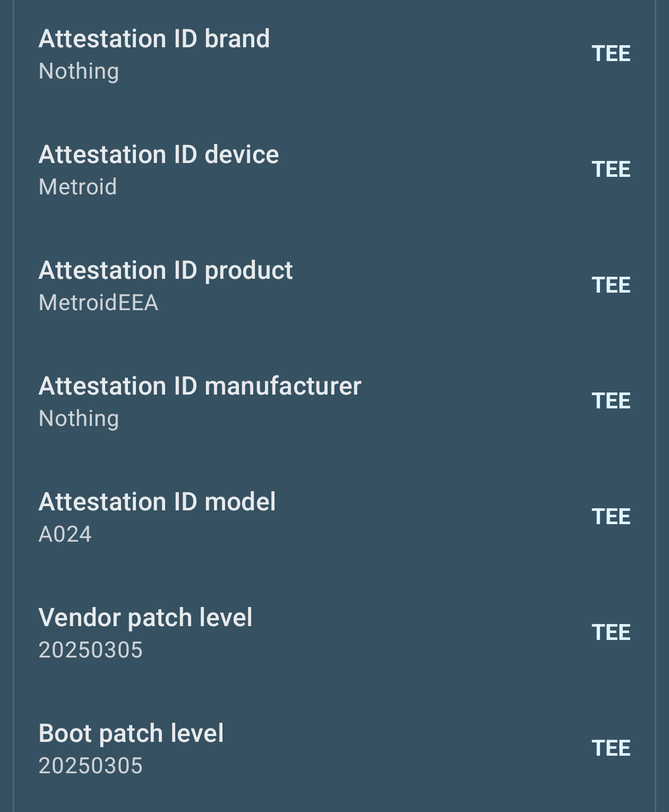Tap the Boot patch level heading
Image resolution: width=669 pixels, height=812 pixels.
131,733
